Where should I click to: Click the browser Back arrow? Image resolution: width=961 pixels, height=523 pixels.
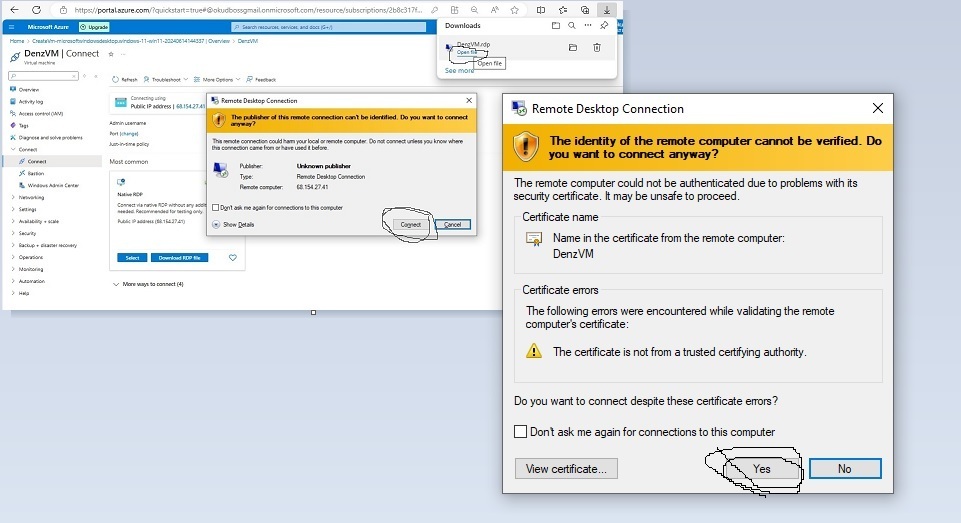tap(14, 10)
